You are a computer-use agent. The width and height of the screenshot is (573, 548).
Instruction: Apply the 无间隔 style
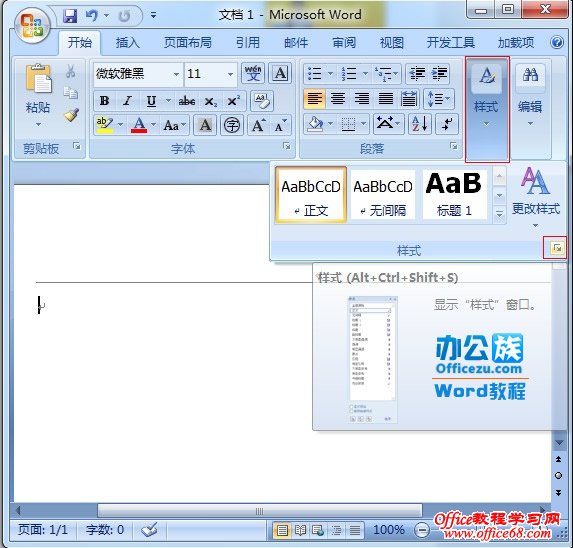tap(383, 195)
